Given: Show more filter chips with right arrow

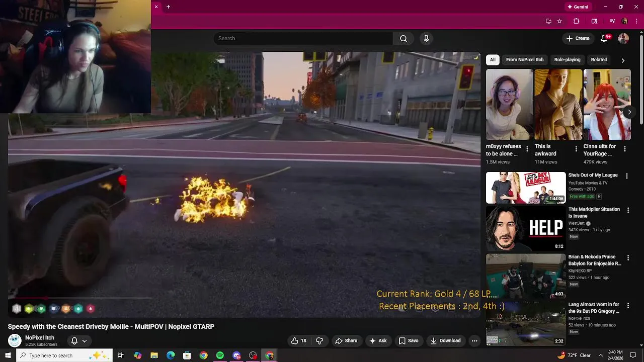Looking at the screenshot, I should tap(623, 60).
